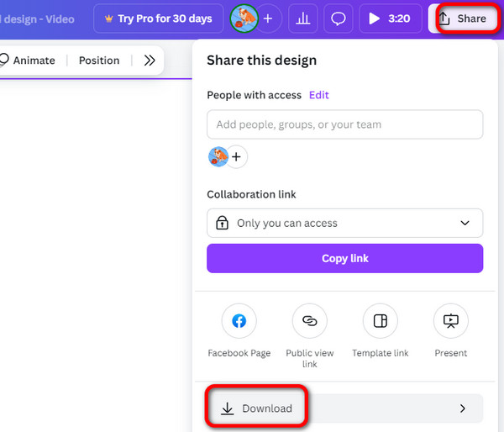Image resolution: width=504 pixels, height=432 pixels.
Task: Focus the Add people or groups field
Action: (x=344, y=124)
